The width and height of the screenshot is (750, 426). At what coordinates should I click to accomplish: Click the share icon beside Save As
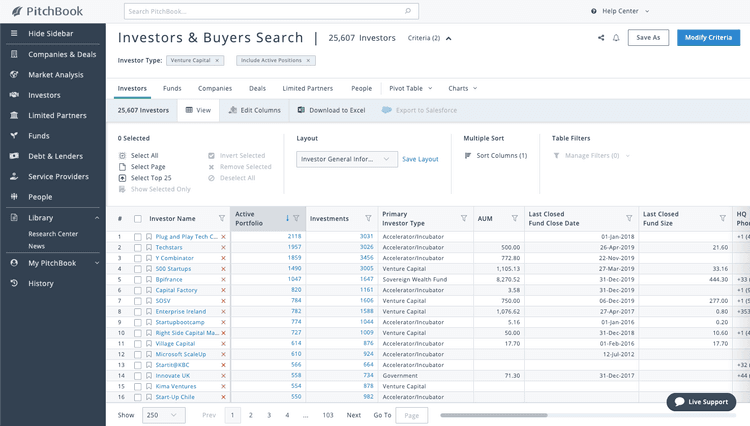point(601,38)
